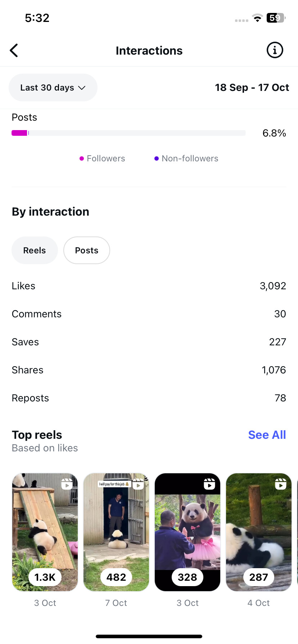Tap the Posts progress bar
This screenshot has width=298, height=644.
coord(128,133)
